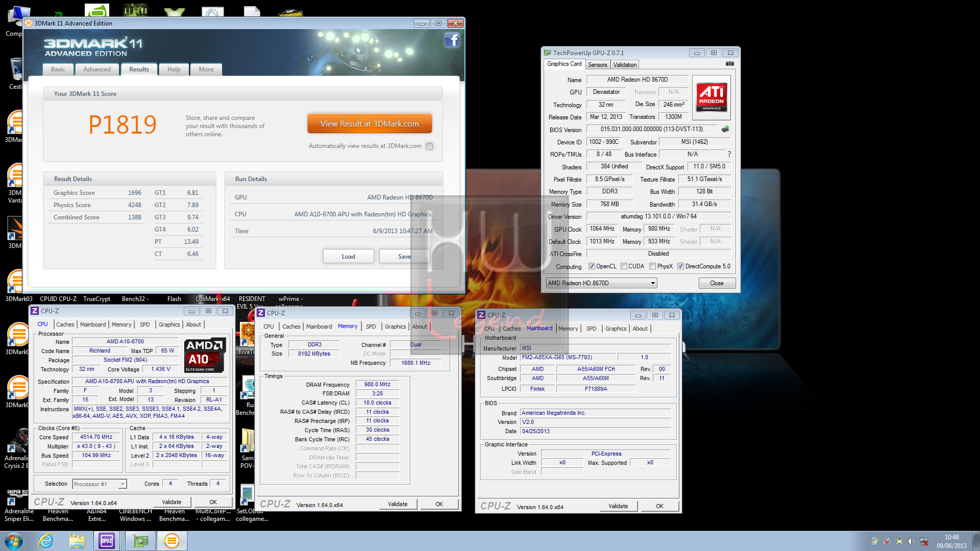
Task: Open the GPU selection dropdown in GPU-Z
Action: [x=601, y=283]
